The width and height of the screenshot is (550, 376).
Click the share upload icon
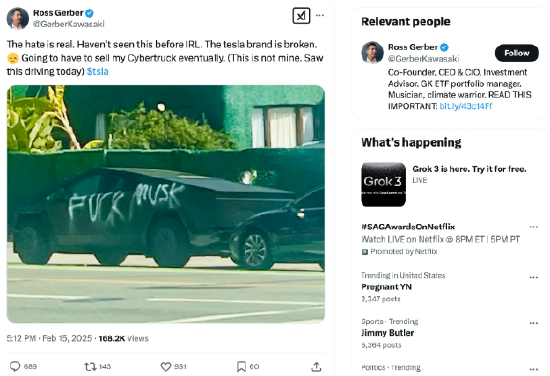click(316, 367)
